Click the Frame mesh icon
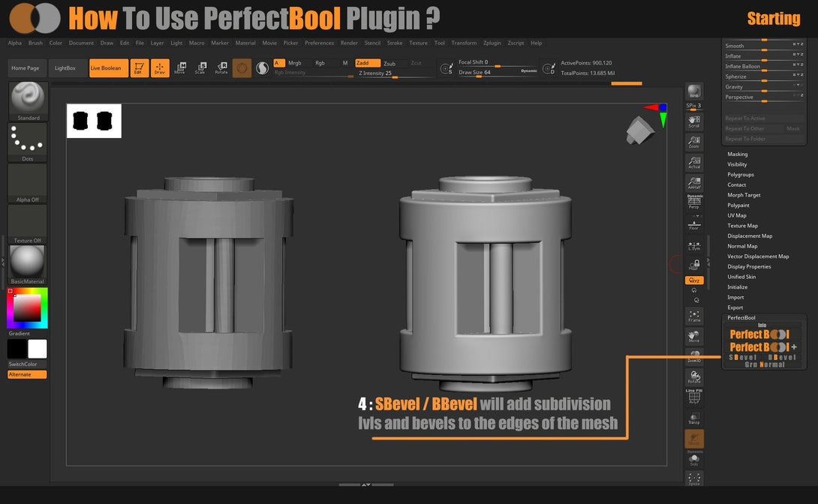 tap(694, 316)
